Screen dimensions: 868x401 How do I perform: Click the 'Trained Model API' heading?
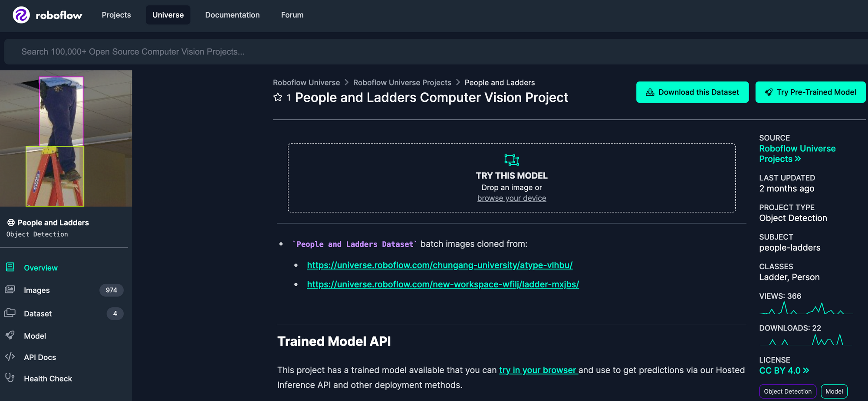tap(334, 342)
